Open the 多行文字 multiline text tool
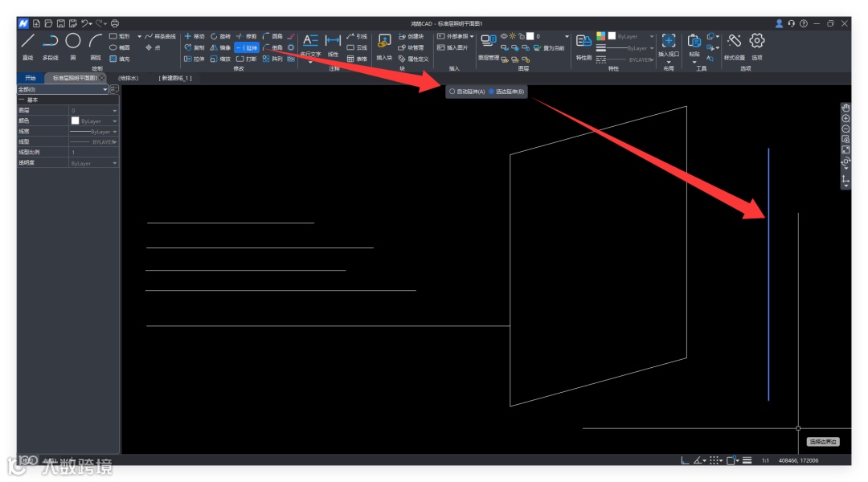 (310, 47)
